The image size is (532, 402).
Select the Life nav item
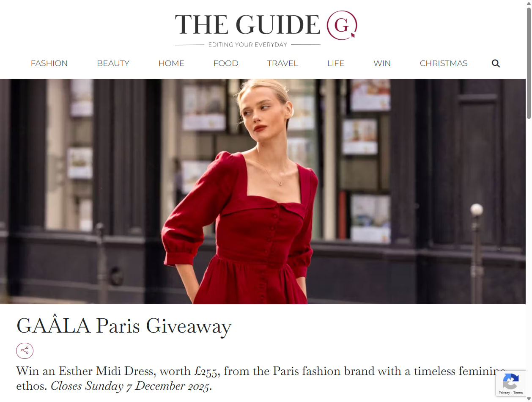point(336,63)
